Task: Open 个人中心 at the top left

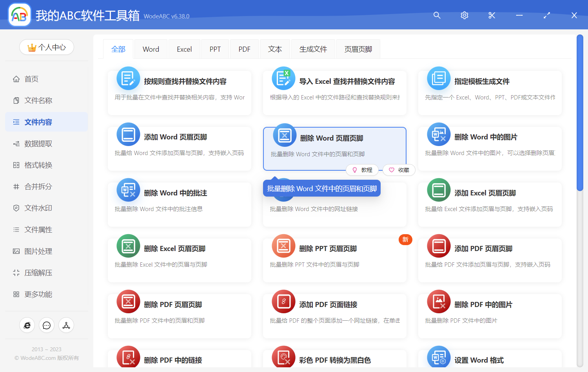Action: (46, 47)
